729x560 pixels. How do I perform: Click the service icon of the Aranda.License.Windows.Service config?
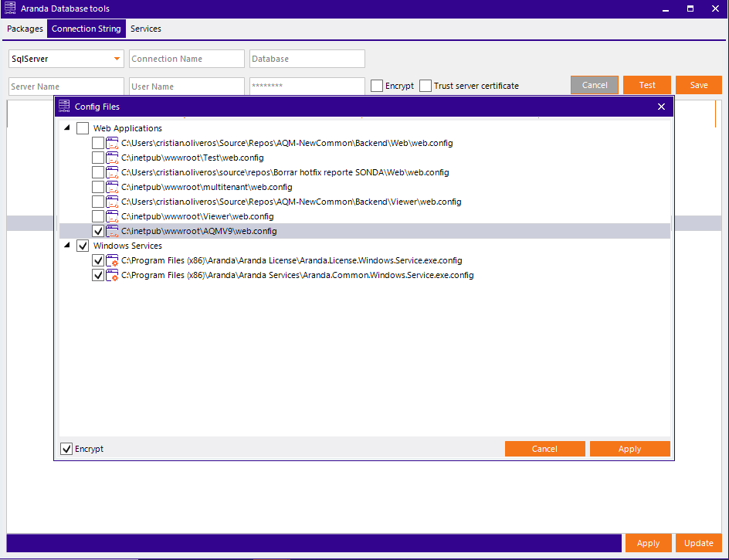[x=112, y=260]
